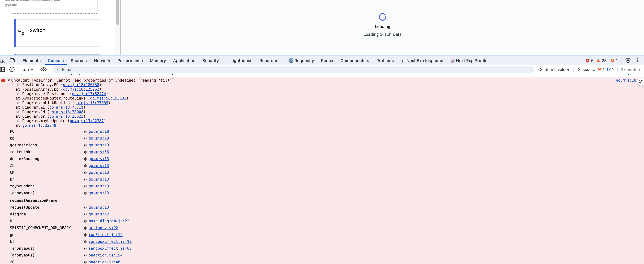Open onAction.js:154 source link

[106, 255]
